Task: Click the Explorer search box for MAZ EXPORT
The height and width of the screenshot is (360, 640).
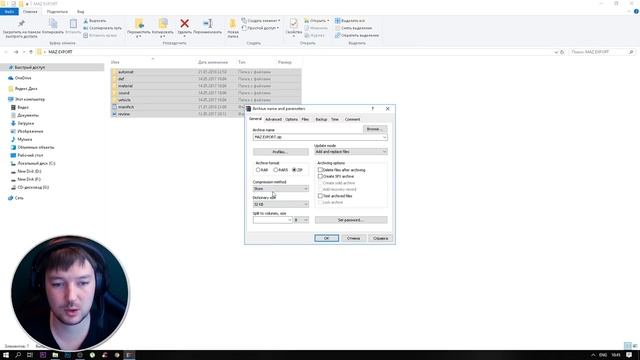Action: click(602, 52)
